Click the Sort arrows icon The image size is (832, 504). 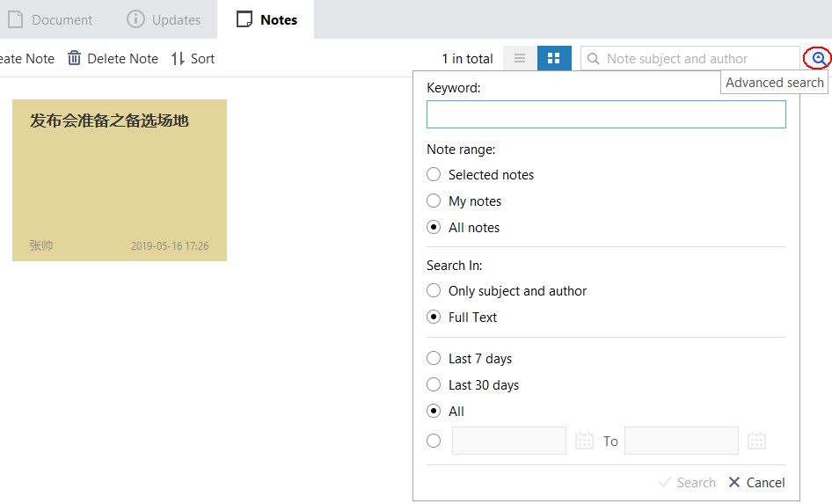coord(178,58)
